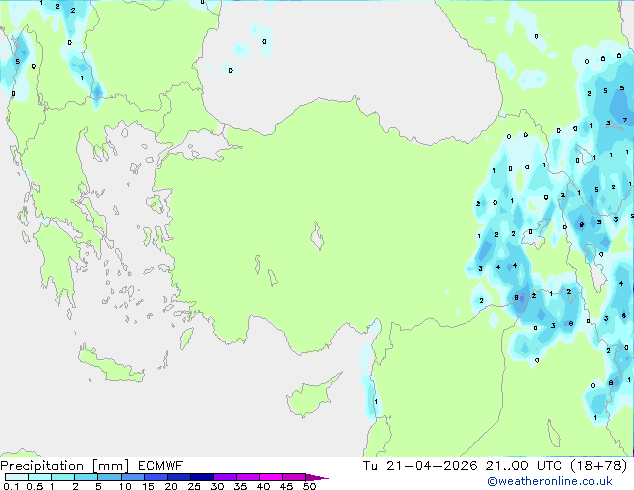Click the "Precipitation [mm]" title text
The width and height of the screenshot is (634, 490).
[x=65, y=466]
